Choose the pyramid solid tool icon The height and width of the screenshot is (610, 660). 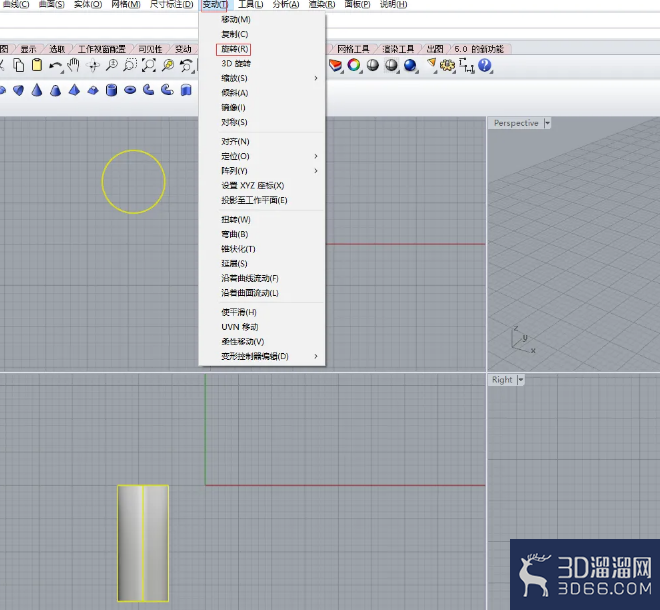click(x=75, y=90)
